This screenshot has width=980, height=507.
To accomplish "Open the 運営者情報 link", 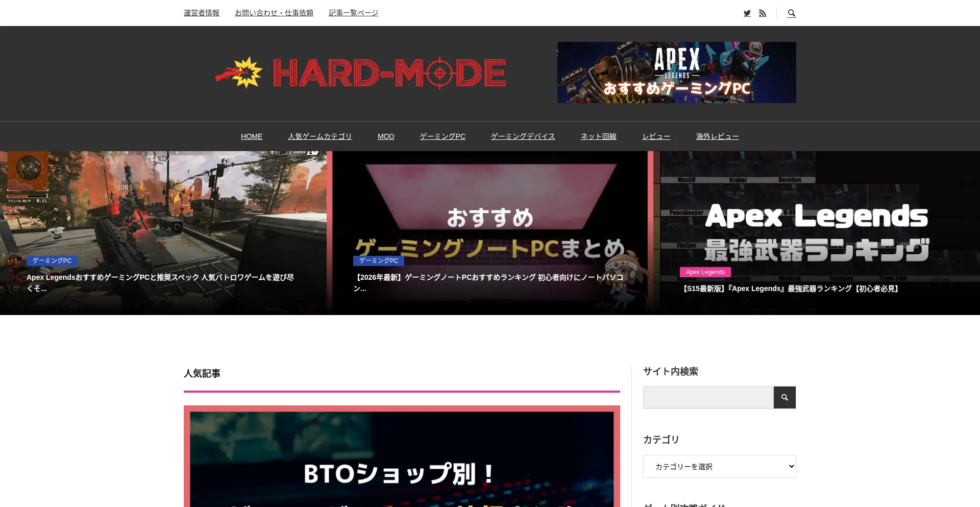I will tap(202, 13).
